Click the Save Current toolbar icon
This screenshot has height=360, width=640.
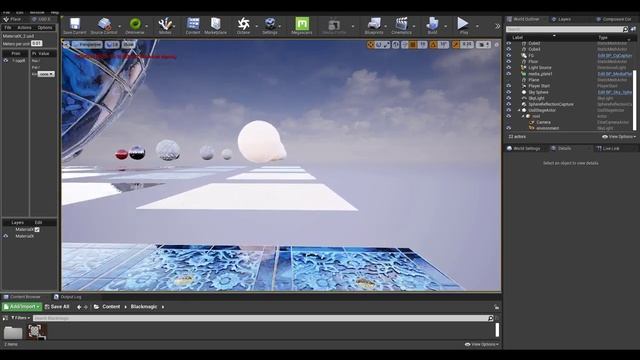pos(75,26)
